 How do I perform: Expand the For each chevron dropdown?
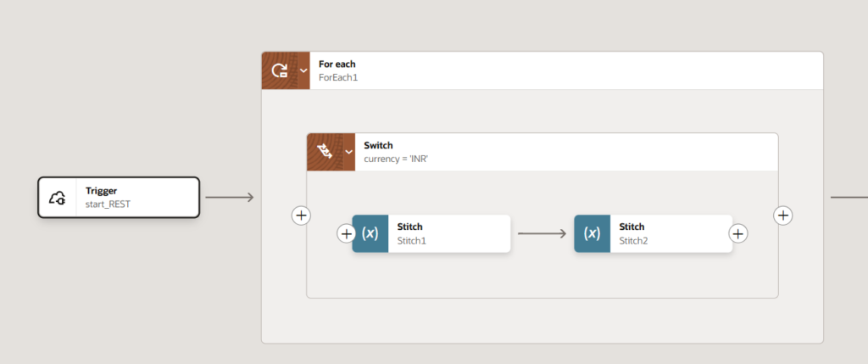click(x=303, y=70)
